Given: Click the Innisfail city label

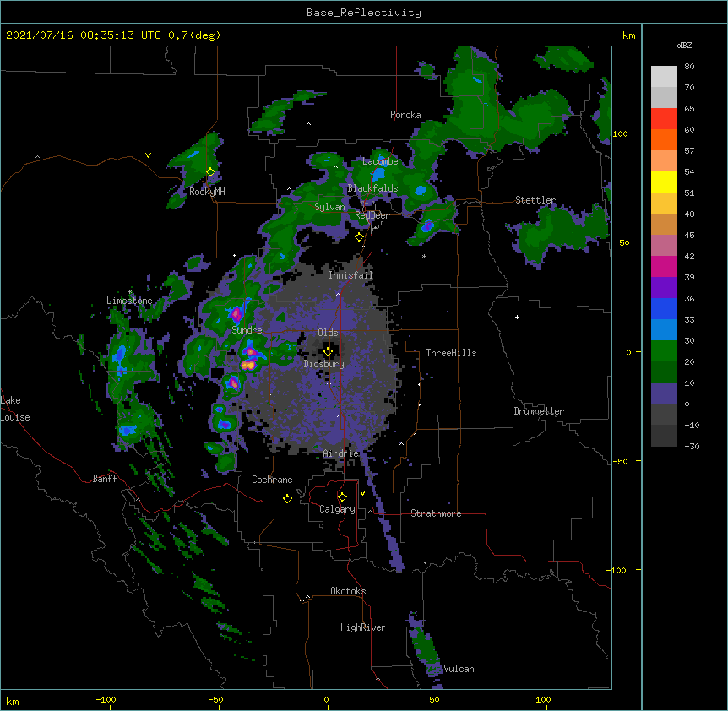Looking at the screenshot, I should pos(350,275).
